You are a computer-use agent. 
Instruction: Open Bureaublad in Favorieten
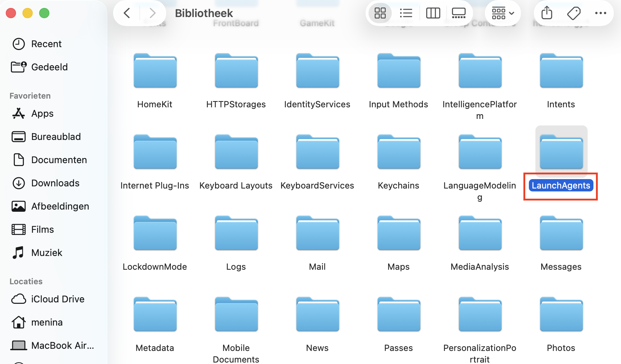[56, 137]
